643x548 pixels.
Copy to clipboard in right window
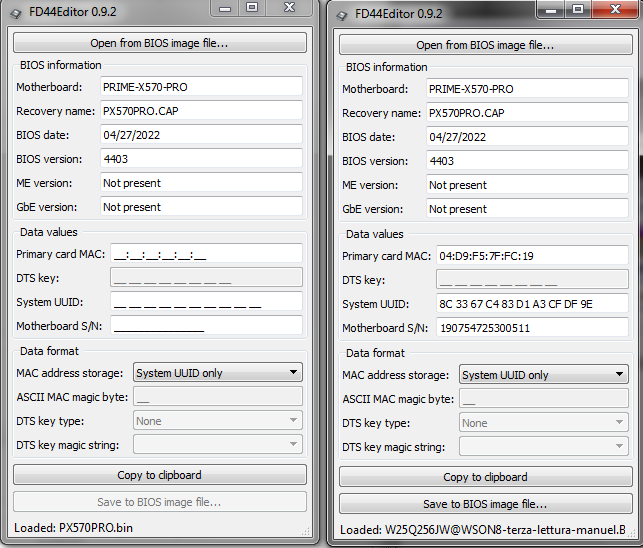486,477
